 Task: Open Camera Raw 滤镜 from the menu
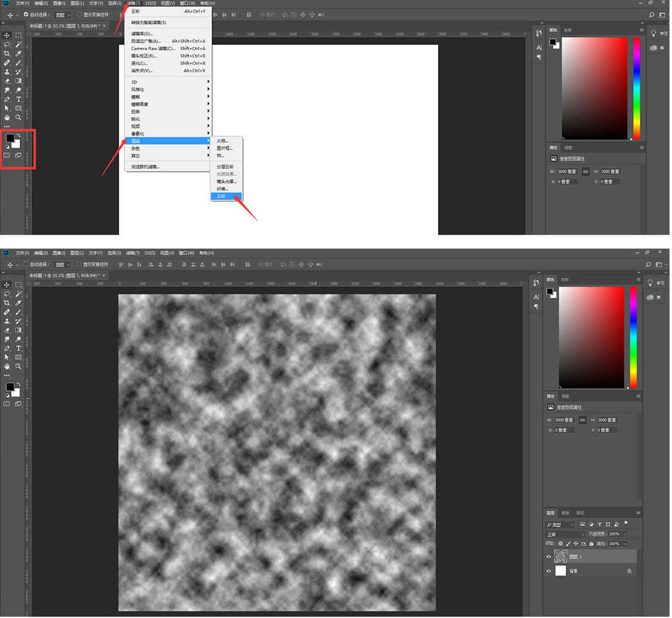153,48
